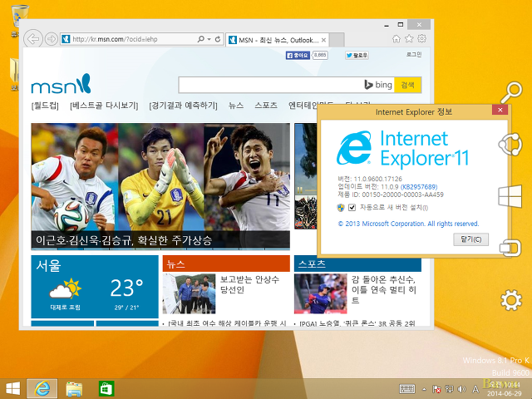The width and height of the screenshot is (532, 399).
Task: Open a new blank tab
Action: tap(337, 40)
